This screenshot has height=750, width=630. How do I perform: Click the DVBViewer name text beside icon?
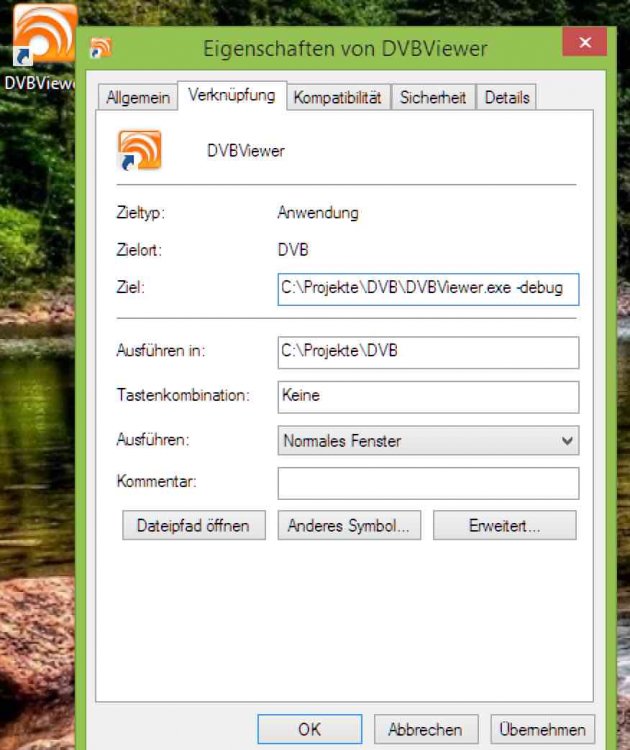click(245, 151)
